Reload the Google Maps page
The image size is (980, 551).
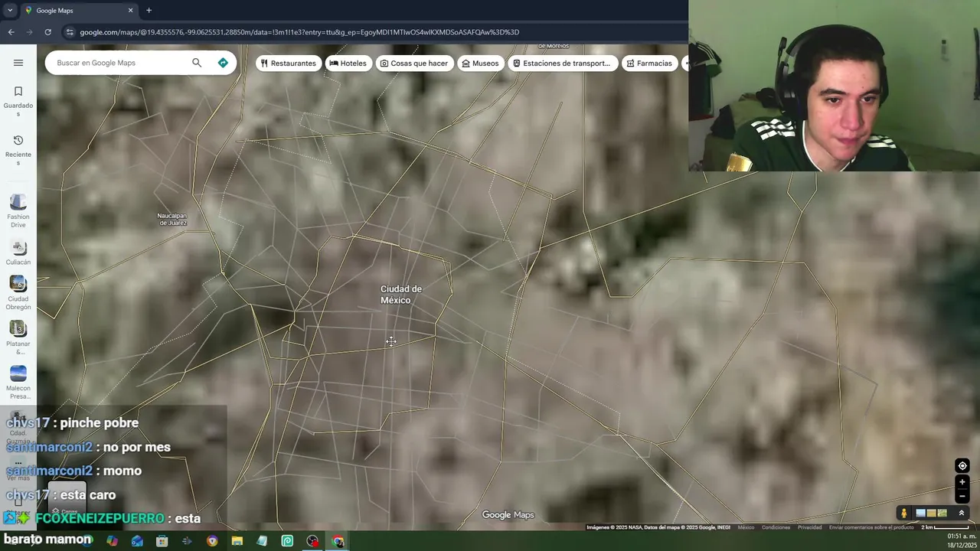pyautogui.click(x=47, y=32)
